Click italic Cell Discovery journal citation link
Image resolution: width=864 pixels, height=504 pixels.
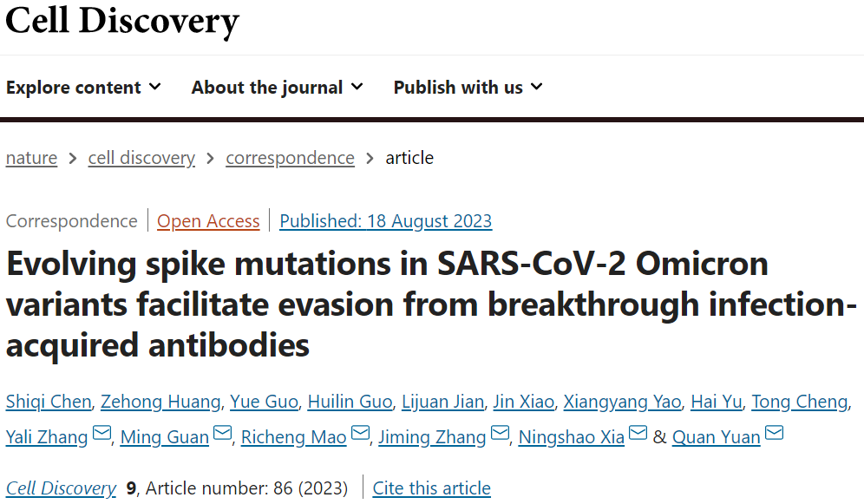(x=61, y=488)
